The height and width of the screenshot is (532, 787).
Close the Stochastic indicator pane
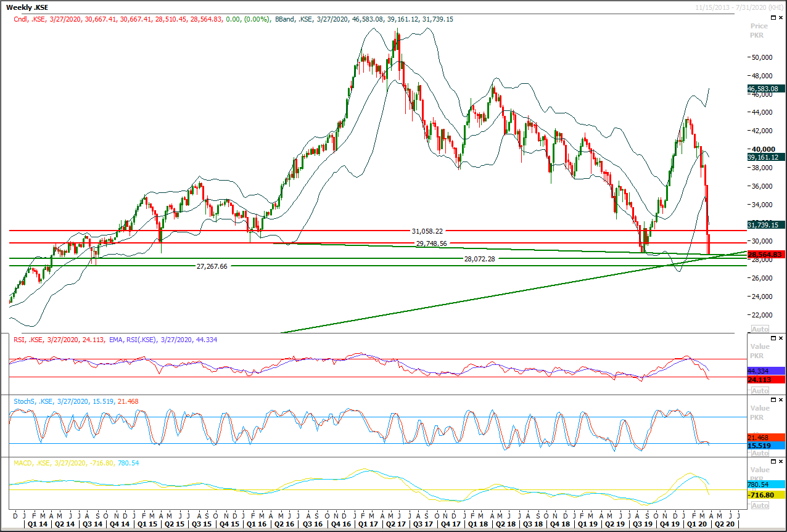point(781,400)
